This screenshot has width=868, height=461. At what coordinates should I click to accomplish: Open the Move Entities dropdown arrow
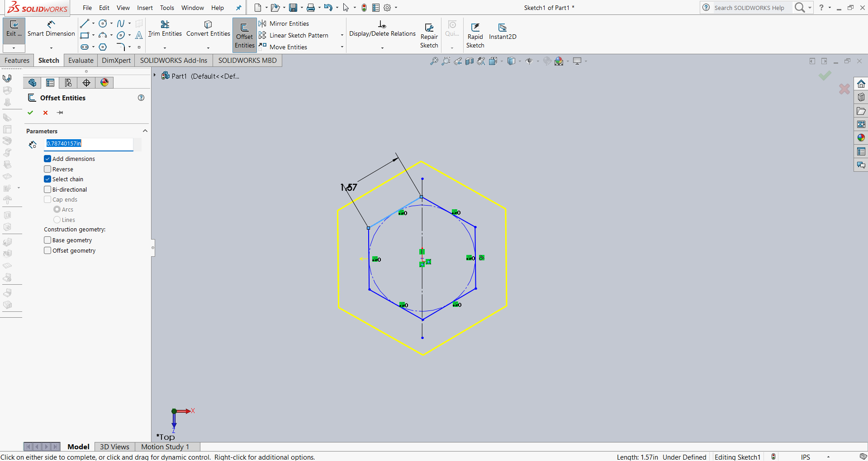coord(342,47)
